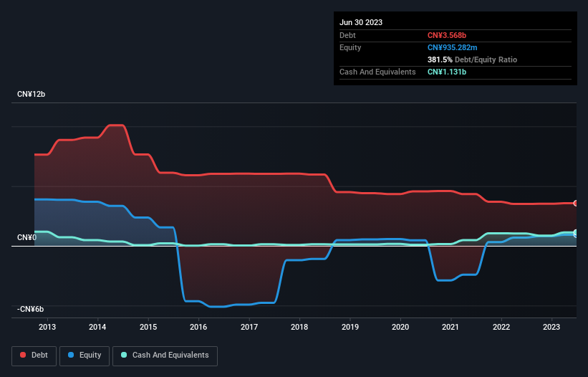Click the 2023 x-axis label
This screenshot has height=377, width=588.
551,327
